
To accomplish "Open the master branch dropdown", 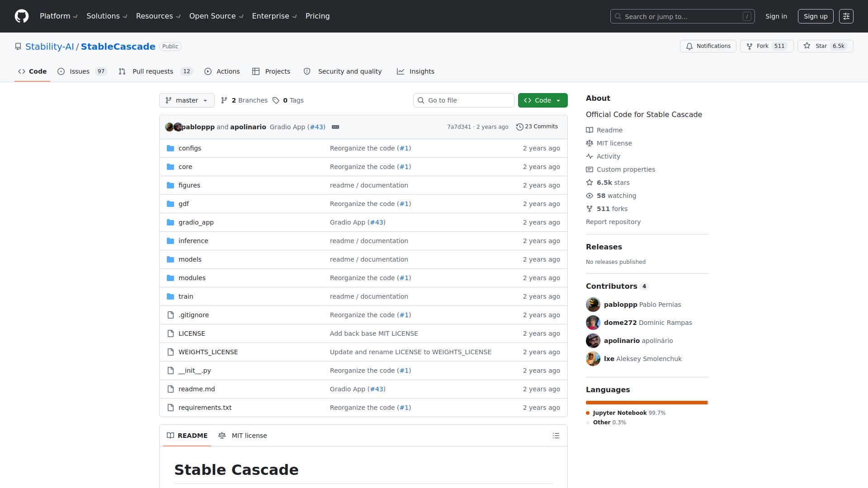I will pyautogui.click(x=187, y=100).
